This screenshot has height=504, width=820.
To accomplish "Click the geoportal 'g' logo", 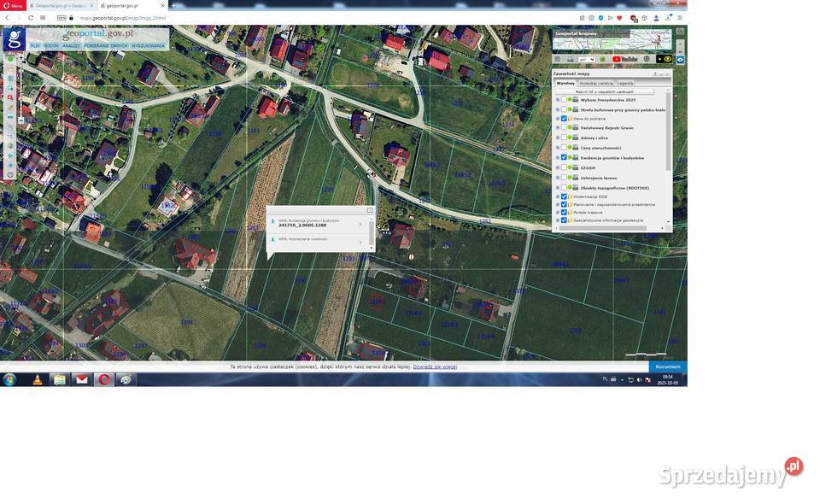I will pos(14,39).
